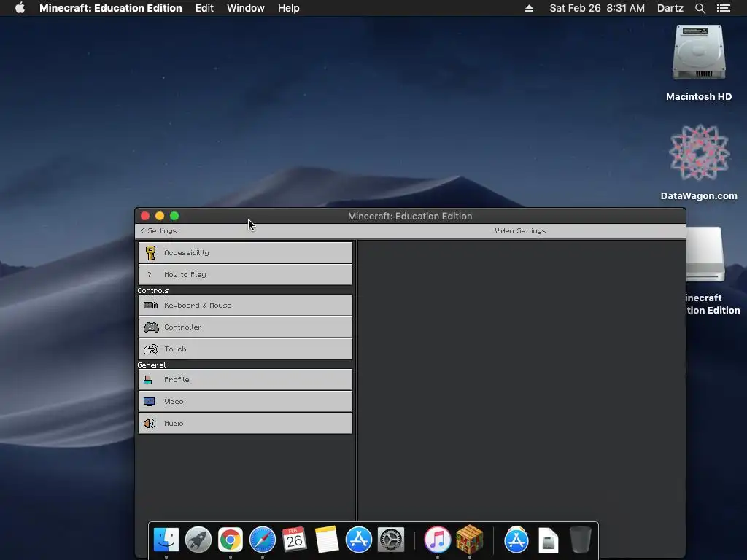747x560 pixels.
Task: Open Launchpad from the Dock
Action: 198,540
